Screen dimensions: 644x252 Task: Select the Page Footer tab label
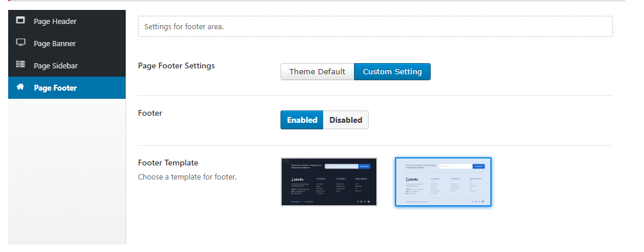point(55,88)
